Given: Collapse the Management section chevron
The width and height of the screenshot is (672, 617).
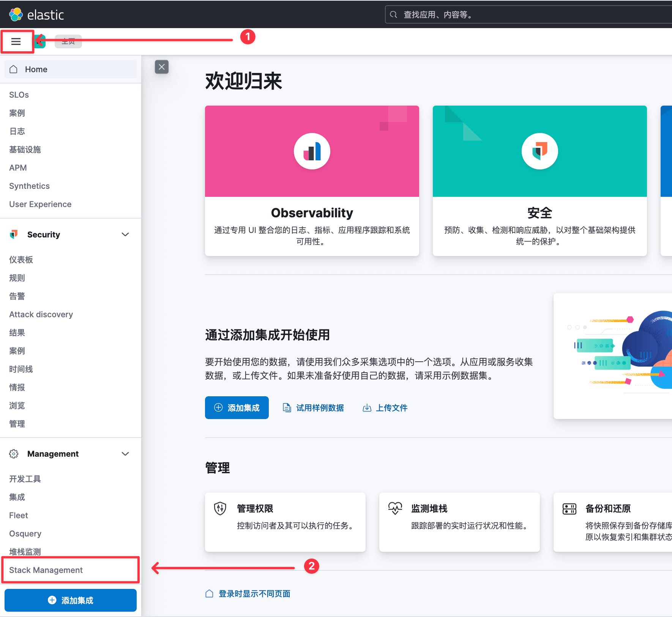Looking at the screenshot, I should point(125,454).
